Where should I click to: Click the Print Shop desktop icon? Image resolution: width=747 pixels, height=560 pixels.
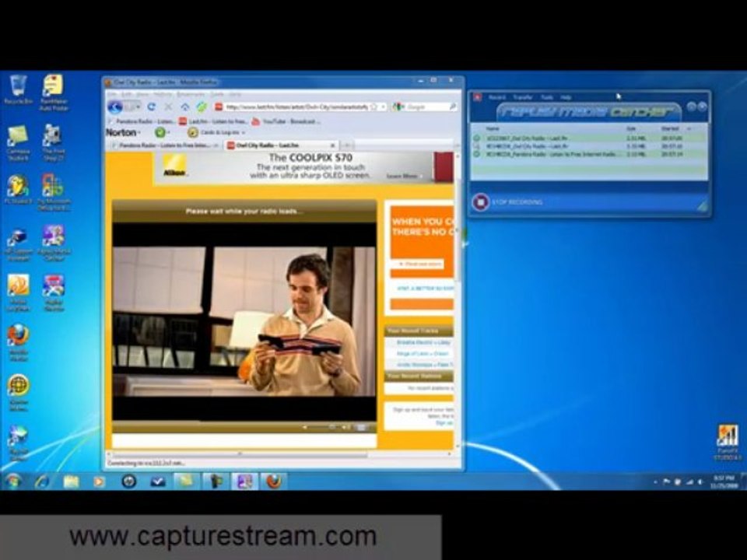tap(54, 142)
